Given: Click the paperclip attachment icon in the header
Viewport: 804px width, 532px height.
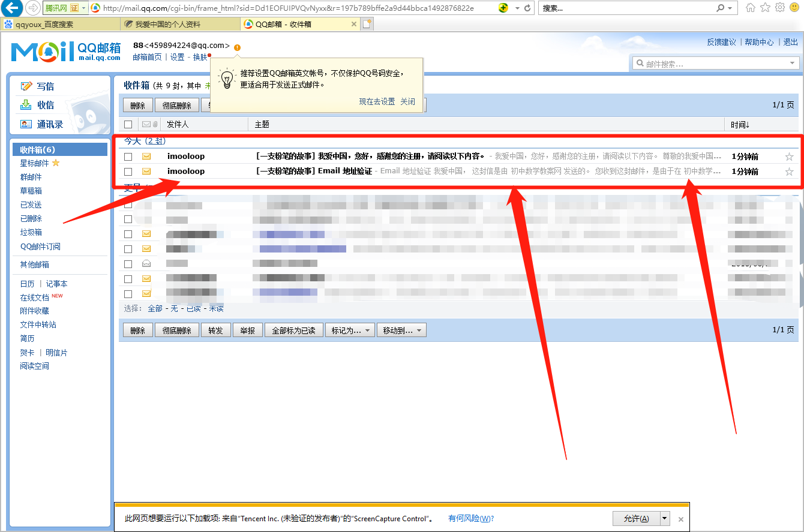Looking at the screenshot, I should point(155,124).
